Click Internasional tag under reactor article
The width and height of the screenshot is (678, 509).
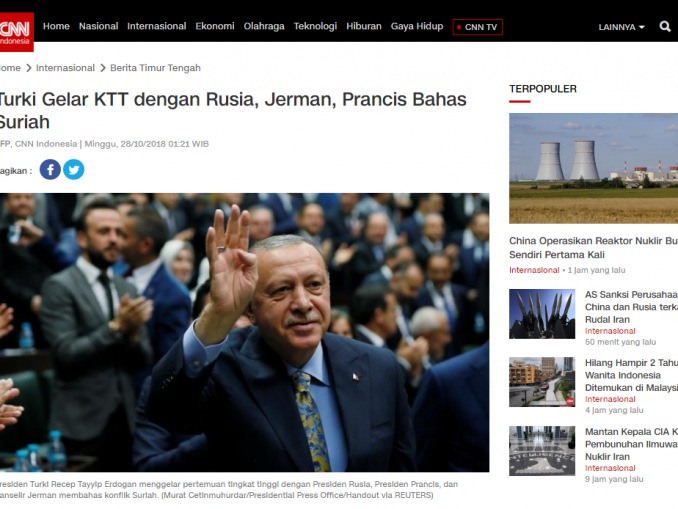pos(534,270)
